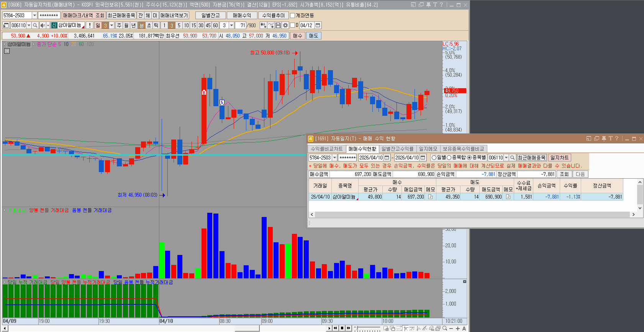Open the account 5784-2503 dropdown in chart window
The height and width of the screenshot is (332, 644).
click(x=34, y=15)
